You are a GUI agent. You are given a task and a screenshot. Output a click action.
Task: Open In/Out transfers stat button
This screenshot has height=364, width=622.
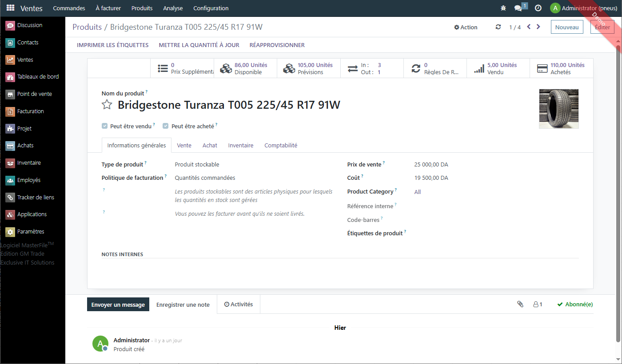372,68
